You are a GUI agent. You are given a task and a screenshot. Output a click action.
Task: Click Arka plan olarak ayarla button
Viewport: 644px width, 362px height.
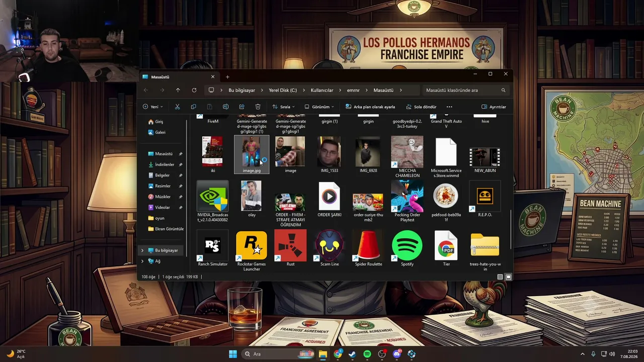(x=370, y=107)
